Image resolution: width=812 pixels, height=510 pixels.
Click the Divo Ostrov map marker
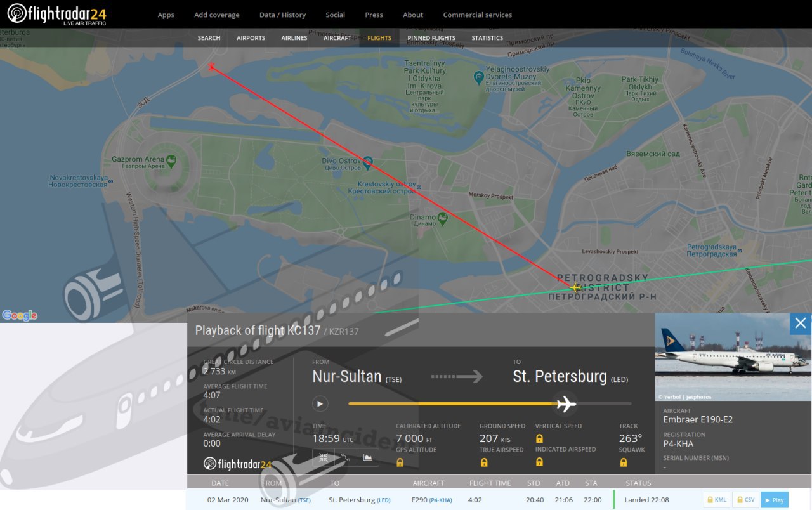[x=367, y=162]
